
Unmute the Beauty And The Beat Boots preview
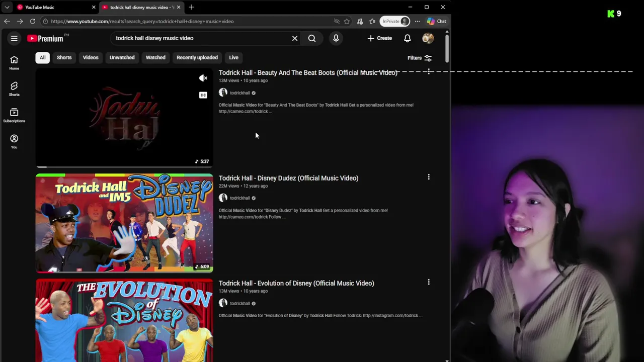tap(203, 78)
